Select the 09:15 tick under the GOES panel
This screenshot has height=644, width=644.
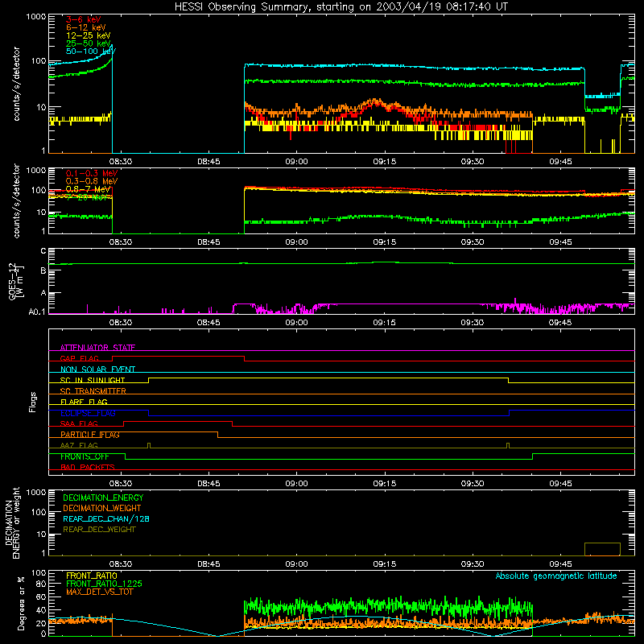tap(385, 323)
